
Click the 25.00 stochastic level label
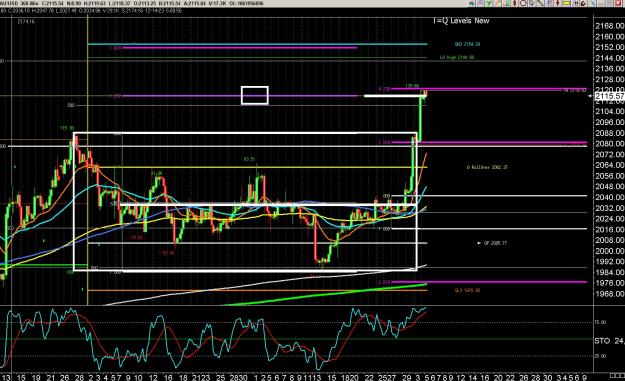click(x=601, y=356)
